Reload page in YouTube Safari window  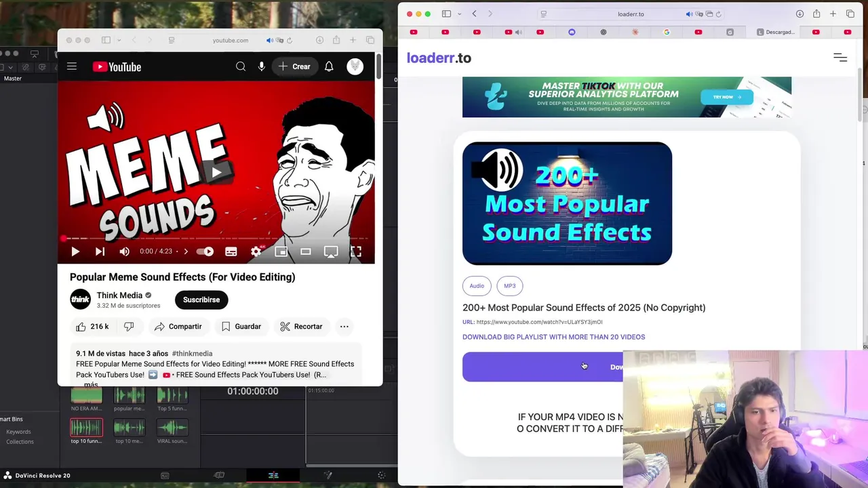290,41
